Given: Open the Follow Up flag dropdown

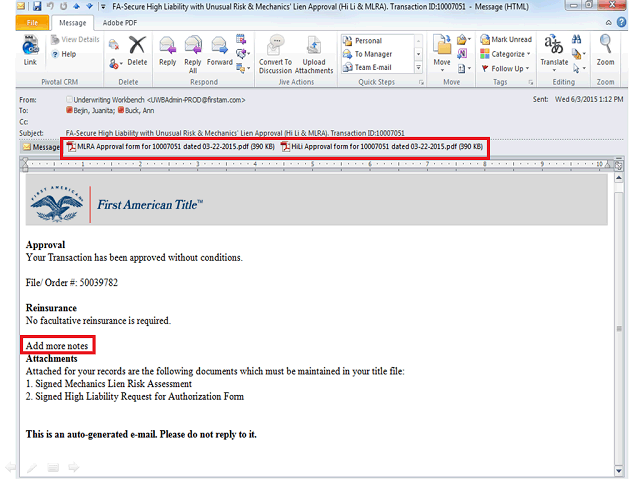Looking at the screenshot, I should (504, 69).
